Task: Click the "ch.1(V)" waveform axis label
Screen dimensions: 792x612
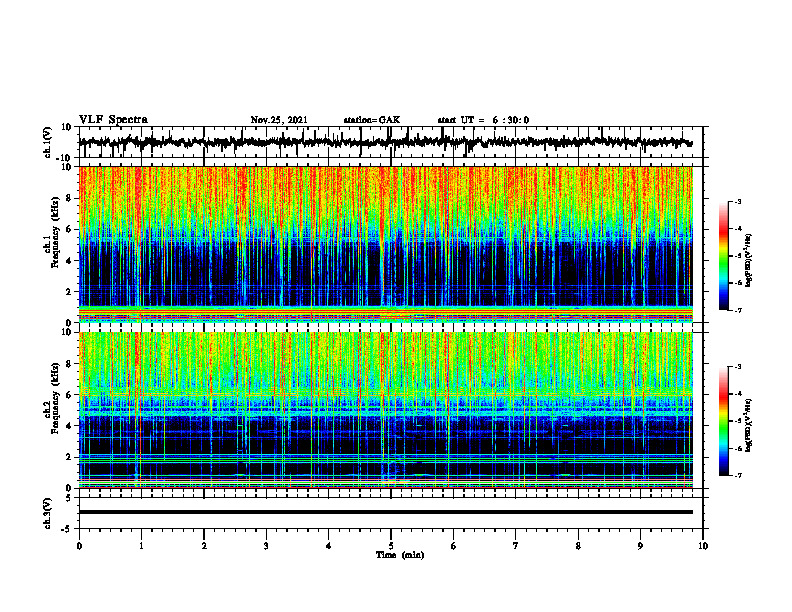Action: pyautogui.click(x=48, y=142)
